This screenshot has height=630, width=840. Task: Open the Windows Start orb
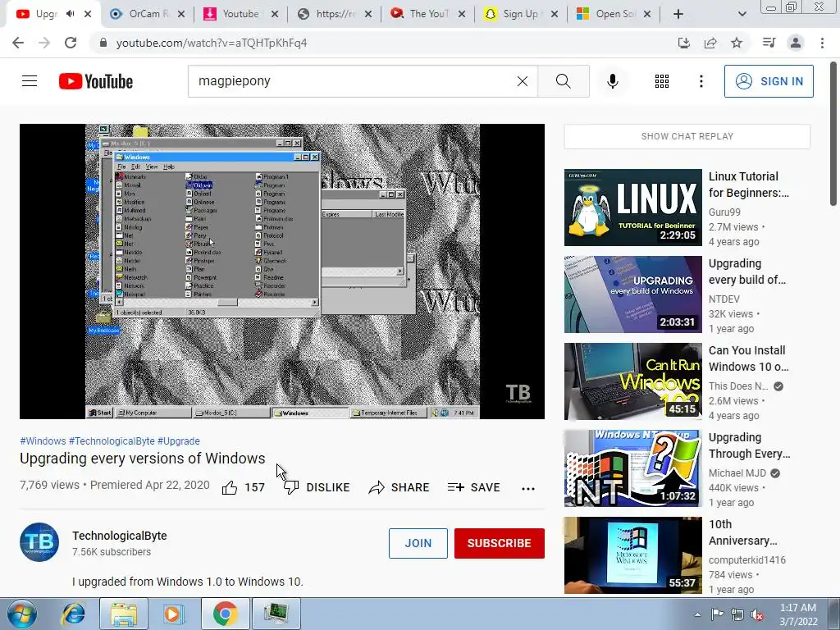point(21,614)
